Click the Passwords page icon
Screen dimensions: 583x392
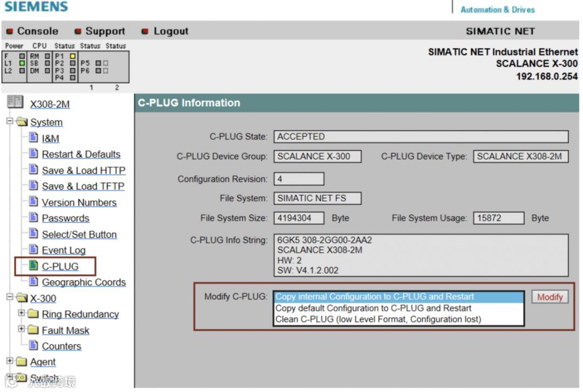[x=34, y=218]
